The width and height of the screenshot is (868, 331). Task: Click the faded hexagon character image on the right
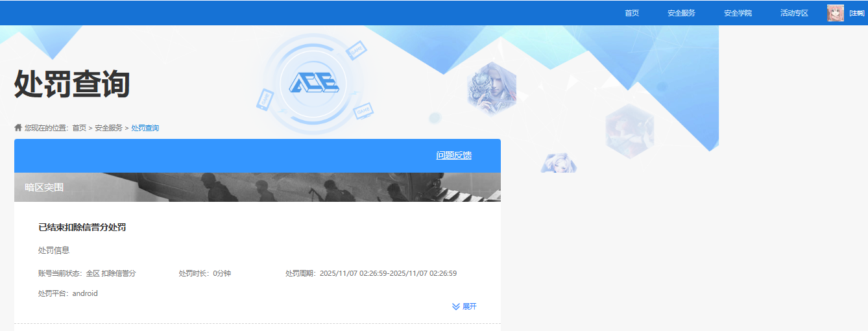point(629,130)
